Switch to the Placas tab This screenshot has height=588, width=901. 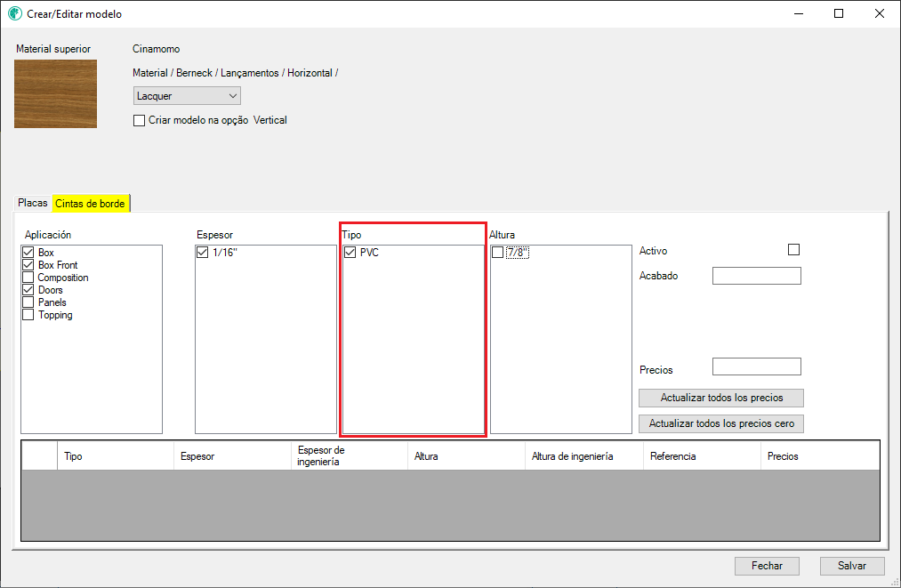click(x=33, y=203)
